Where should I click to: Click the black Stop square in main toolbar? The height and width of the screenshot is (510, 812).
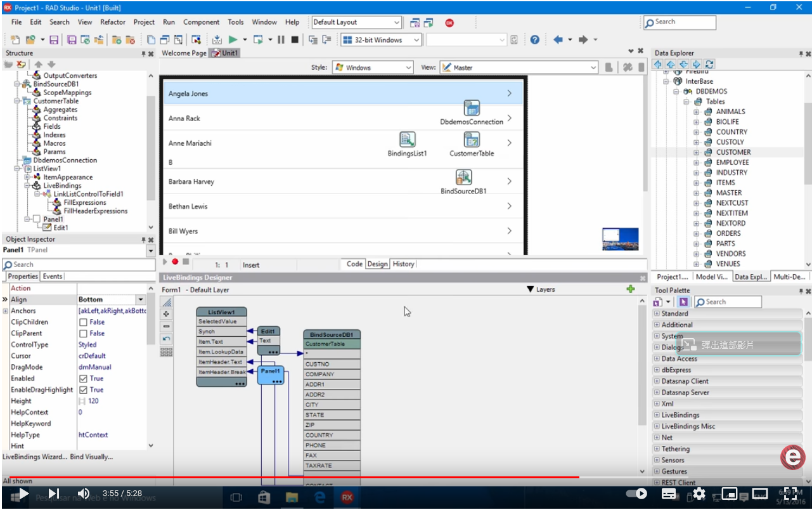coord(295,39)
